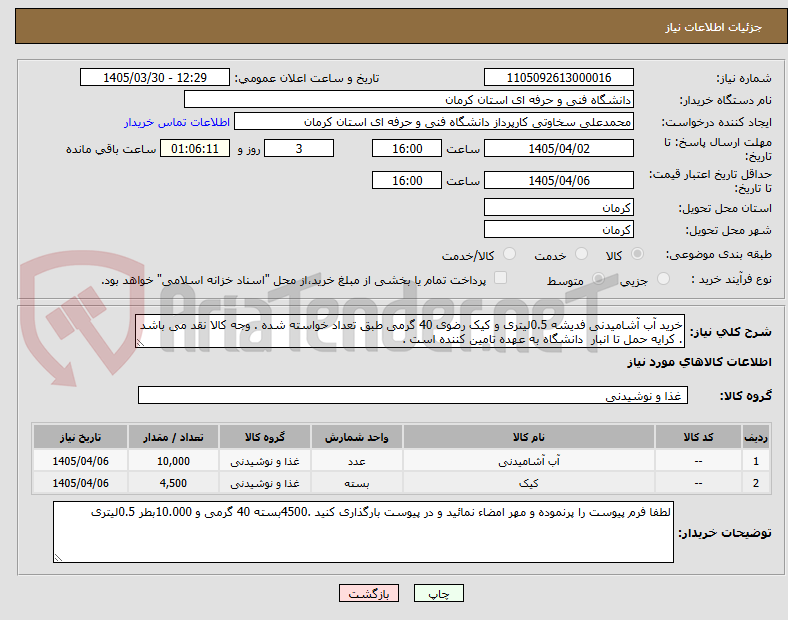Choose the متوسط purchase type radio

coord(598,279)
